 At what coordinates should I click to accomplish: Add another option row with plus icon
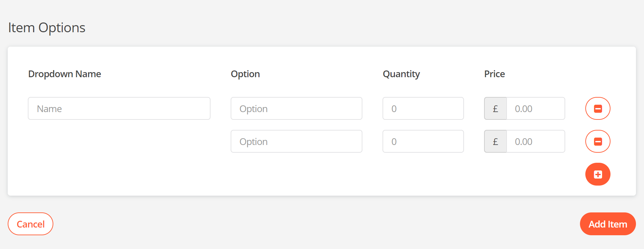pos(597,174)
